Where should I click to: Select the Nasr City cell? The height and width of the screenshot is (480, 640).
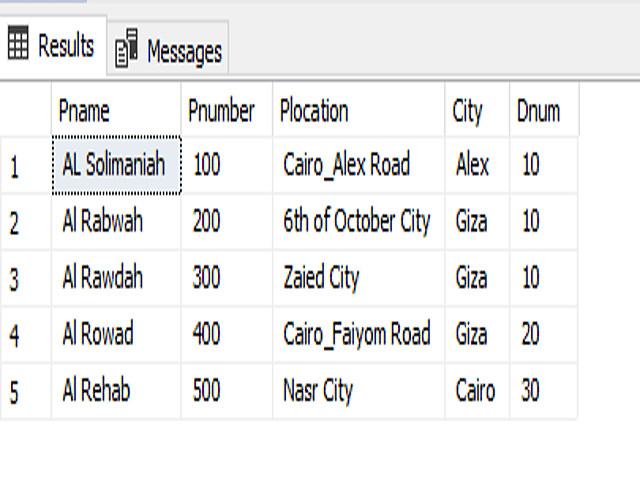coord(318,390)
